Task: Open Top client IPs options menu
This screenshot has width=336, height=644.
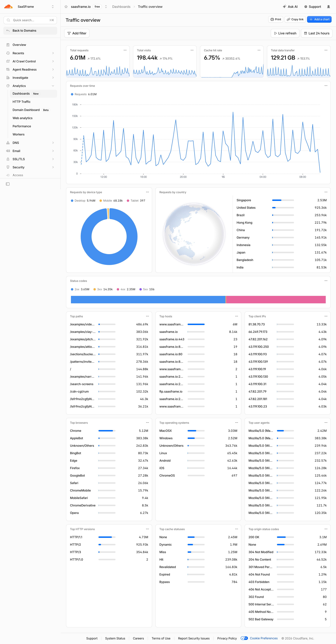Action: pyautogui.click(x=326, y=316)
